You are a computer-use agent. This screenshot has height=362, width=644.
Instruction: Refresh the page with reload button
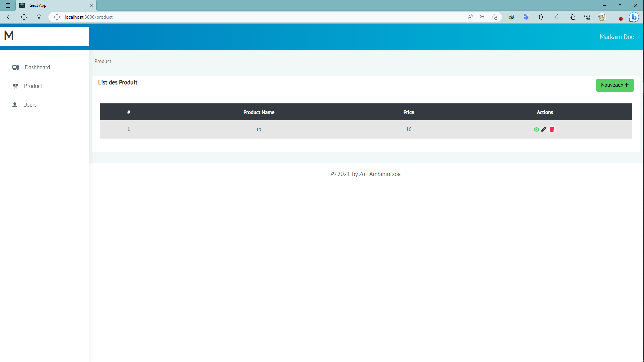pos(24,17)
